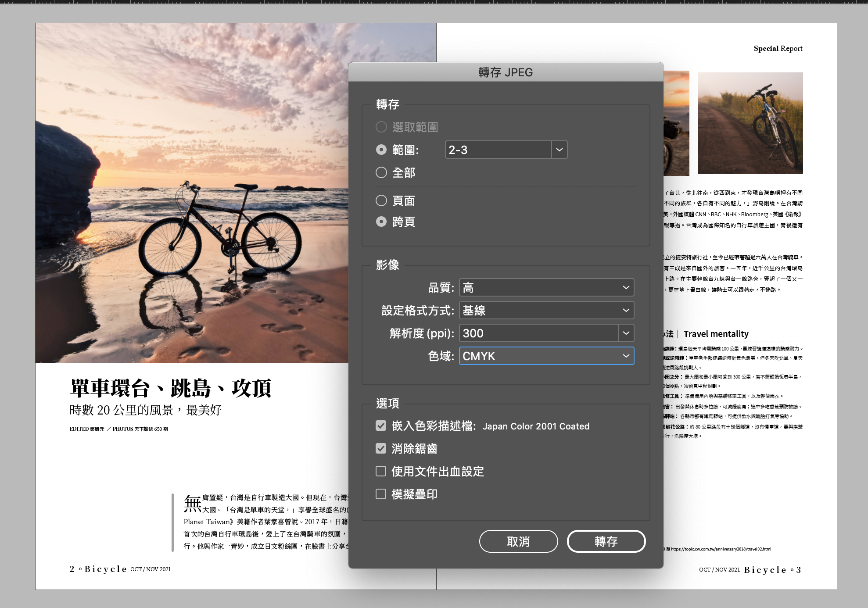Toggle the 消除鋸齒 anti-alias checkbox
Viewport: 868px width, 608px height.
(381, 449)
